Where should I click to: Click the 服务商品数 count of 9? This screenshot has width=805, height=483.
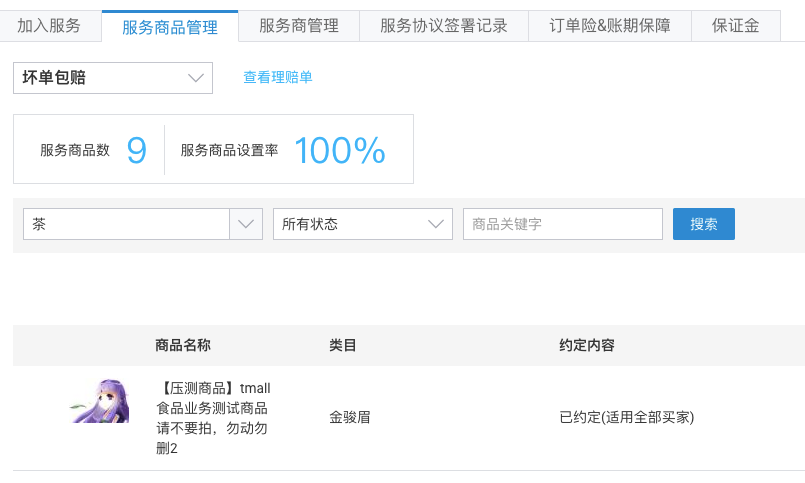click(x=137, y=150)
